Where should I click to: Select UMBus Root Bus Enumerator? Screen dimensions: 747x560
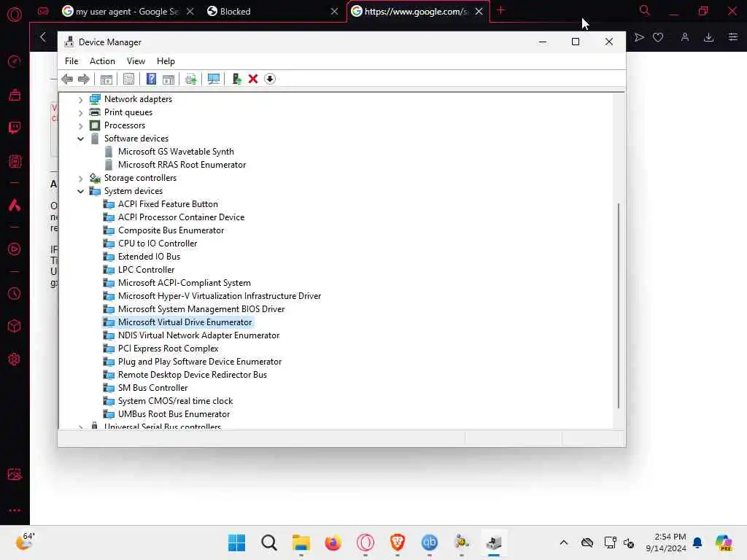click(x=174, y=414)
